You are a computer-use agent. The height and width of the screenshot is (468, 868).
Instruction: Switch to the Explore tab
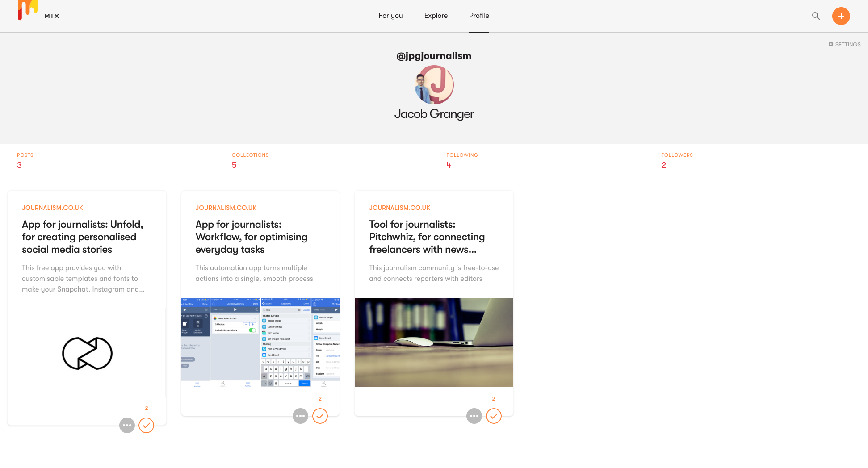click(436, 16)
